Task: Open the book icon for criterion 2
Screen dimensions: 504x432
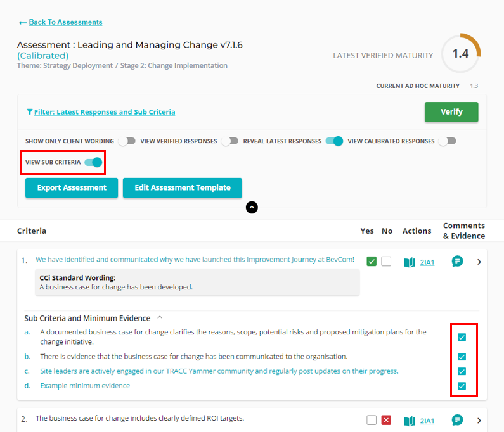Action: 410,421
